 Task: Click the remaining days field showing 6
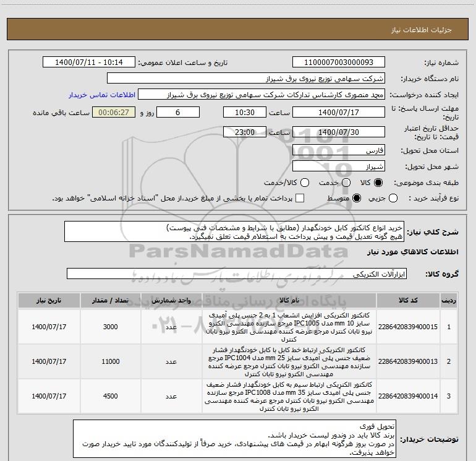178,113
